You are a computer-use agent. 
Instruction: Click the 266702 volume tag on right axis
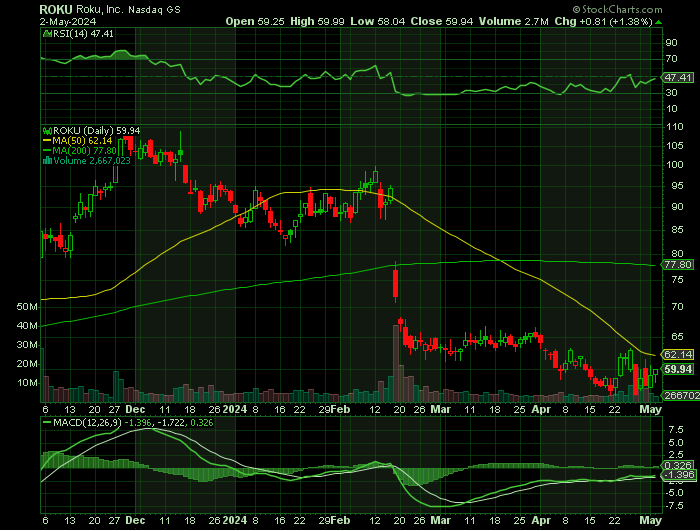click(680, 396)
